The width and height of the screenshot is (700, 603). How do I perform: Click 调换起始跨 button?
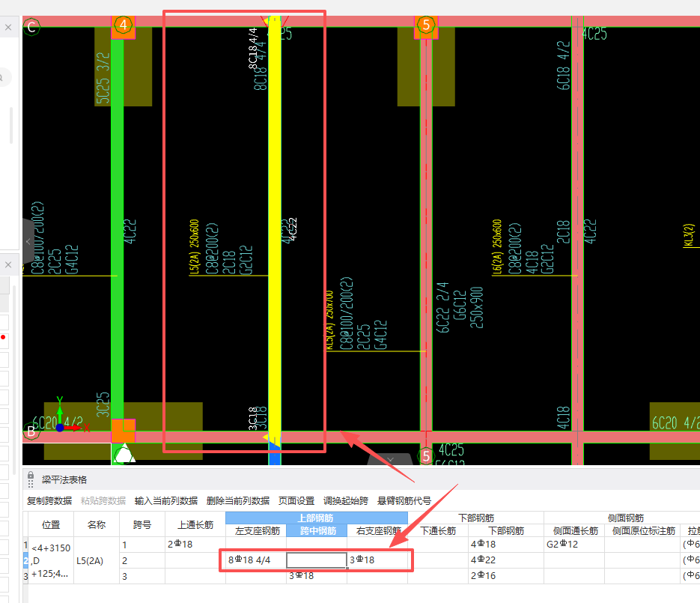346,500
